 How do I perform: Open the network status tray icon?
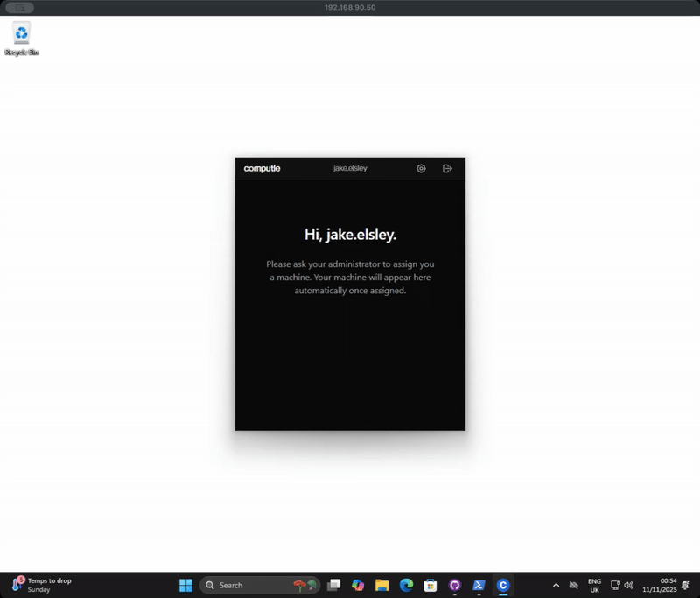click(x=615, y=585)
